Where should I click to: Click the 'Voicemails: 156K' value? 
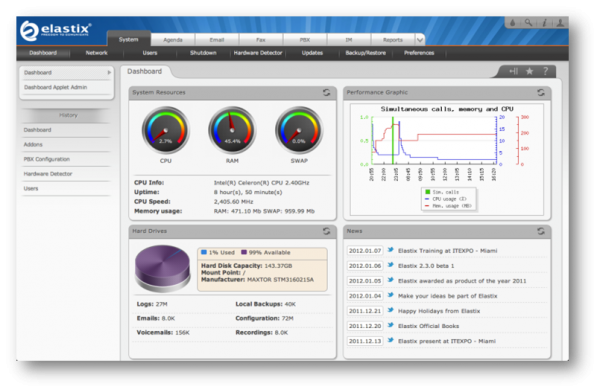tap(163, 333)
